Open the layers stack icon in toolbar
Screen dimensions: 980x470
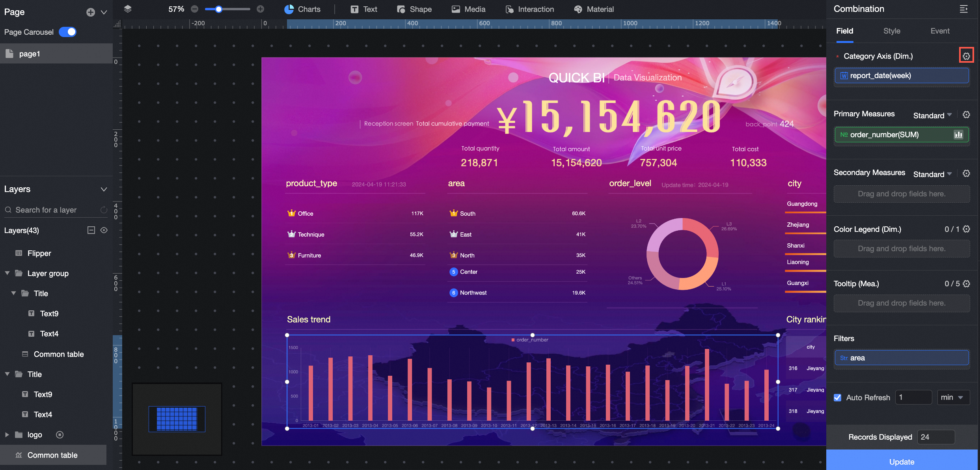(127, 9)
